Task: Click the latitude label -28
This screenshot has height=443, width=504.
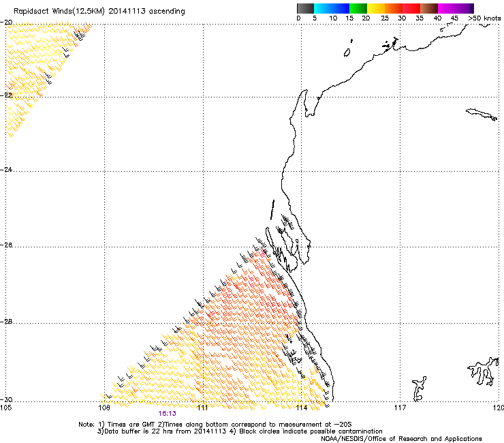Action: 6,322
